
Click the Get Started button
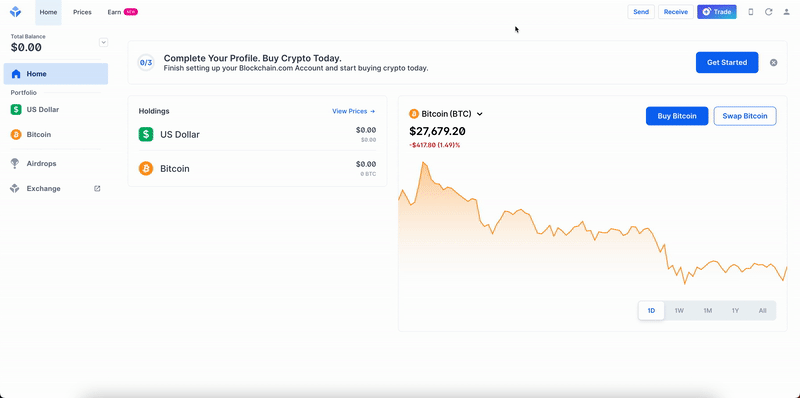point(727,63)
